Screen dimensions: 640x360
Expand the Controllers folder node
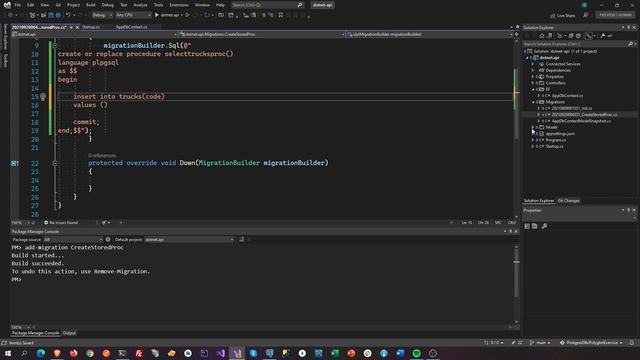[x=533, y=83]
